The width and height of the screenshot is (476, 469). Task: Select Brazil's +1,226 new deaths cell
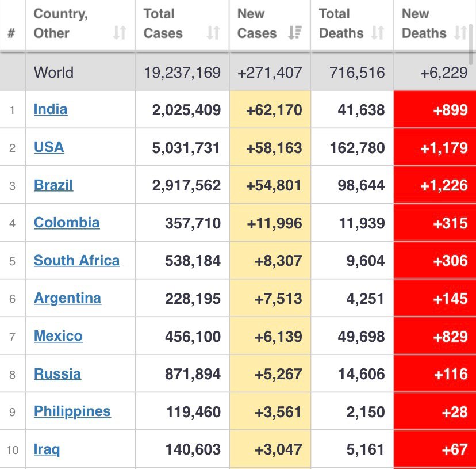coord(435,185)
